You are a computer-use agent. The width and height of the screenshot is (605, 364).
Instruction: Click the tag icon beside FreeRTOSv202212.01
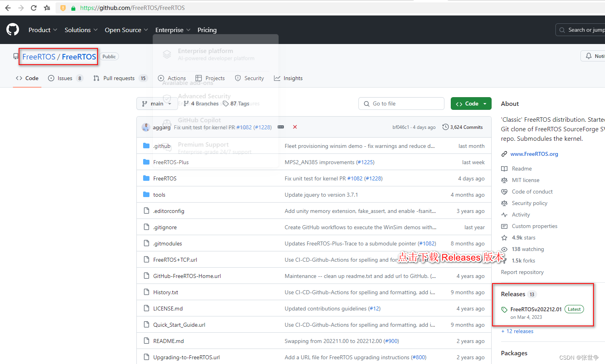504,310
